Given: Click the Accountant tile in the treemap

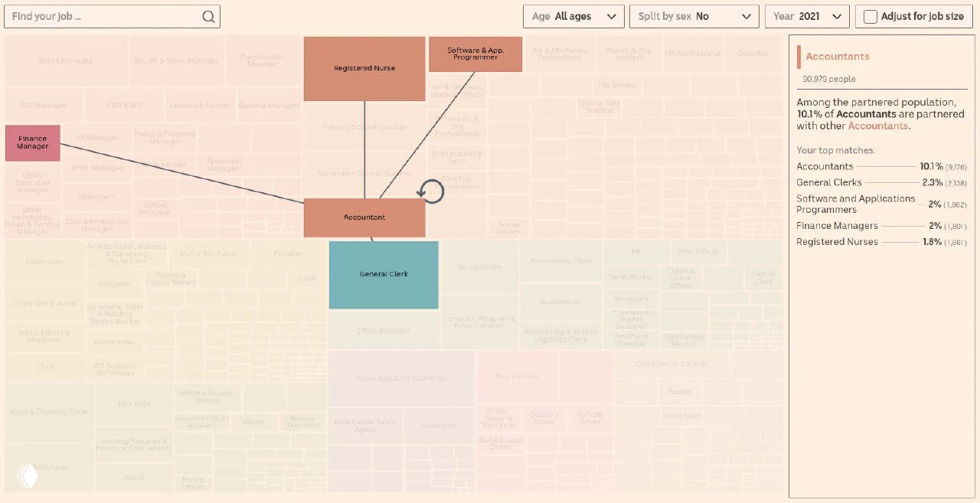Looking at the screenshot, I should point(364,217).
